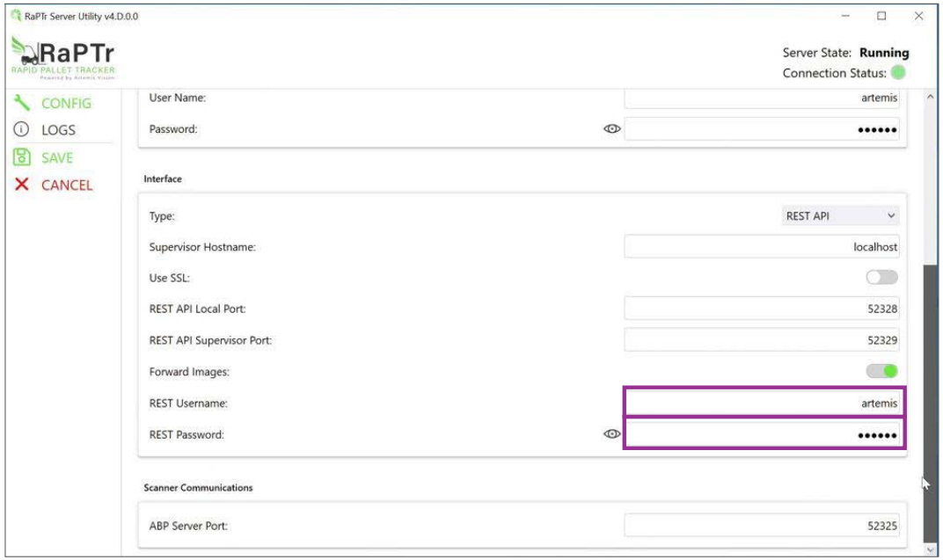Click the Supervisor Hostname input field
This screenshot has height=560, width=943.
pos(763,247)
